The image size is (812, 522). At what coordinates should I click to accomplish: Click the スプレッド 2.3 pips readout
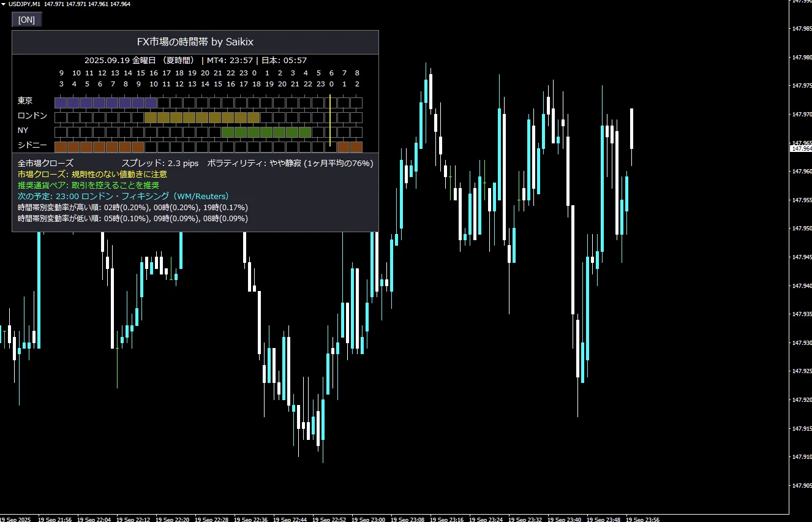pos(160,164)
